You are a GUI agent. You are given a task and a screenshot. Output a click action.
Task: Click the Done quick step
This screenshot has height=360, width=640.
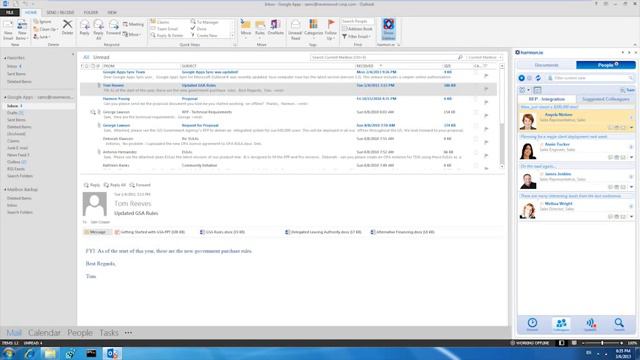click(x=198, y=29)
